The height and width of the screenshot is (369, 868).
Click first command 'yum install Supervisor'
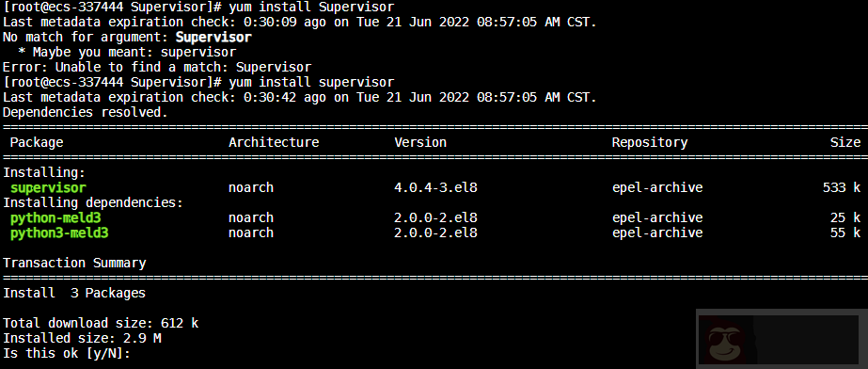click(x=311, y=8)
